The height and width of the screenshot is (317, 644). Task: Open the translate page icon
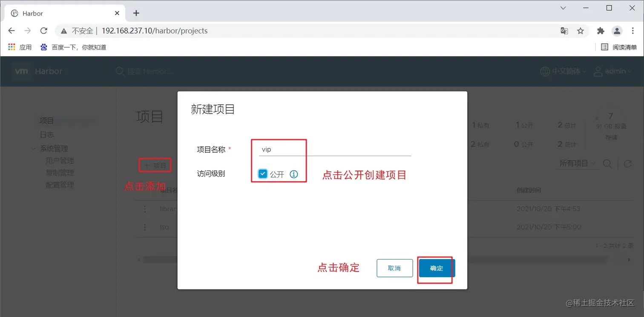564,31
